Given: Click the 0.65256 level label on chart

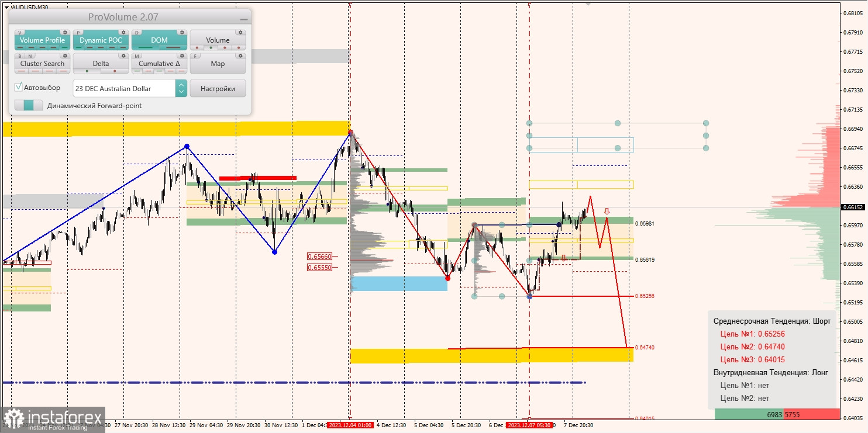Looking at the screenshot, I should point(645,296).
